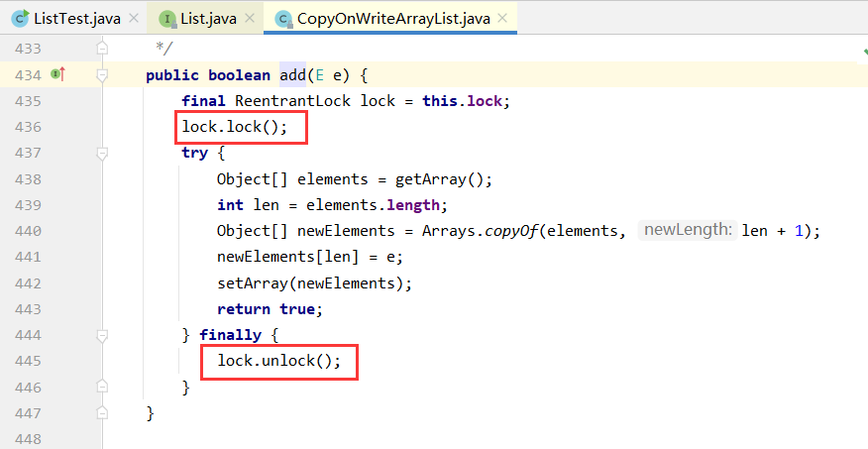Click the add method name on line 434
The height and width of the screenshot is (449, 868).
pyautogui.click(x=293, y=75)
